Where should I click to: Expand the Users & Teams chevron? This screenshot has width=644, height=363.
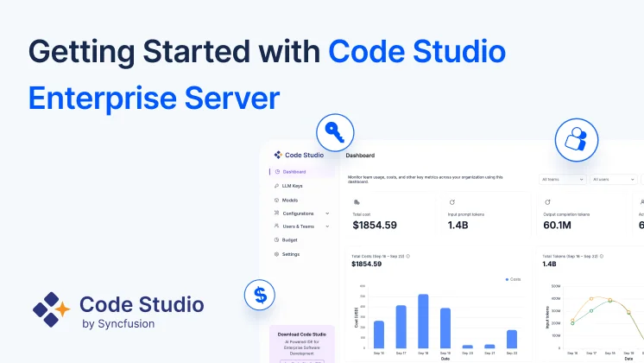coord(327,226)
